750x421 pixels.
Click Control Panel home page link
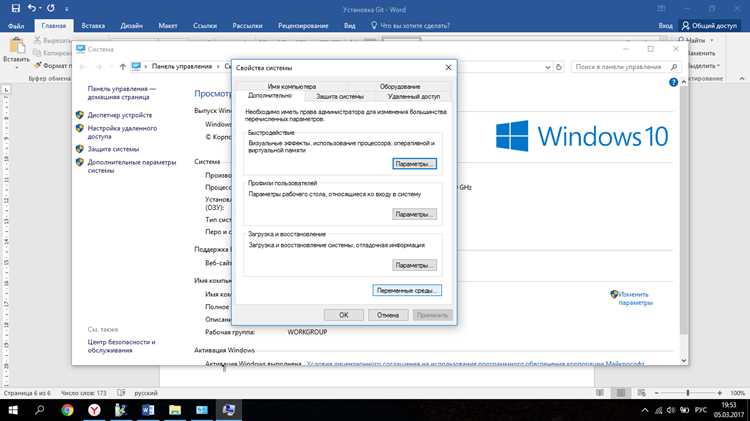click(121, 92)
